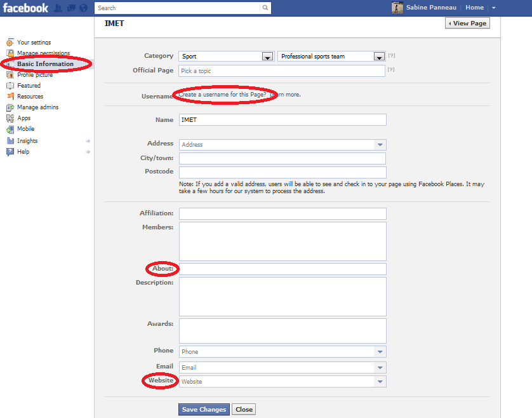
Task: Open Sport category dropdown
Action: point(227,56)
